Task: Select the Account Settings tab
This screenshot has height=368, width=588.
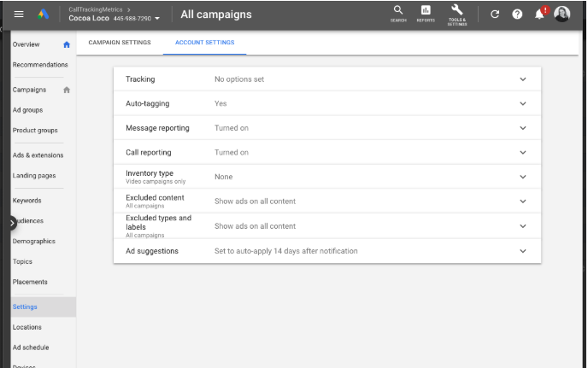Action: [204, 43]
